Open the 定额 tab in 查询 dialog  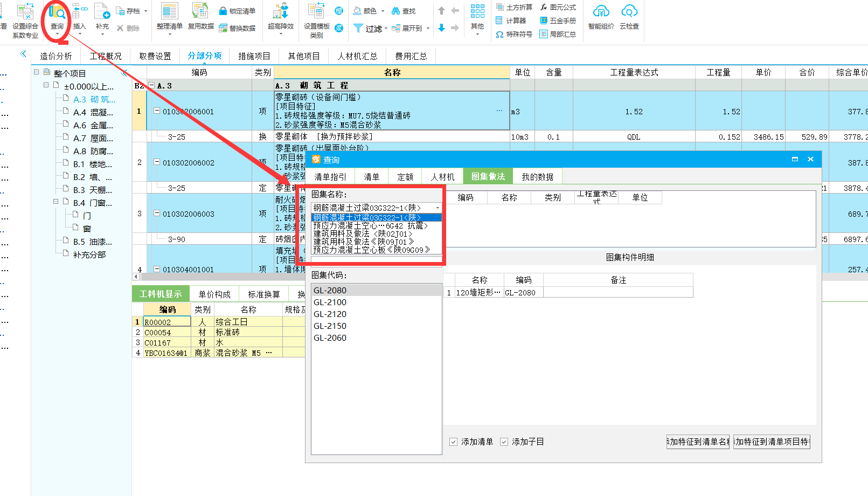tap(405, 177)
